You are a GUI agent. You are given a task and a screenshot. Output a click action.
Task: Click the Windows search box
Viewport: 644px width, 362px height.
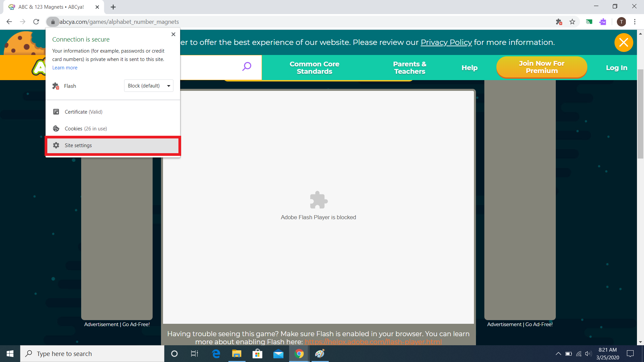pyautogui.click(x=92, y=354)
